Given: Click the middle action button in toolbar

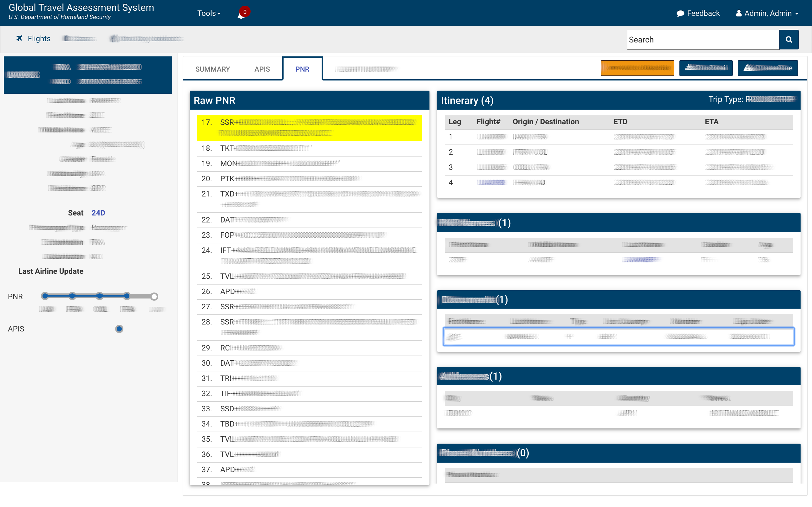Looking at the screenshot, I should click(705, 68).
